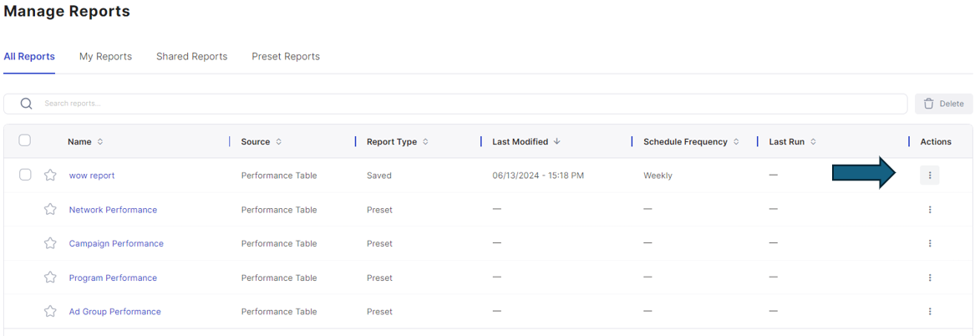
Task: Star the Ad Group Performance report
Action: pos(50,311)
